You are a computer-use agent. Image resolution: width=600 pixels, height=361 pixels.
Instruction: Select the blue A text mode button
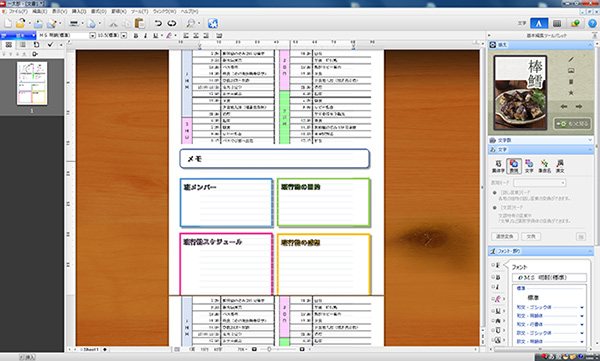(539, 23)
